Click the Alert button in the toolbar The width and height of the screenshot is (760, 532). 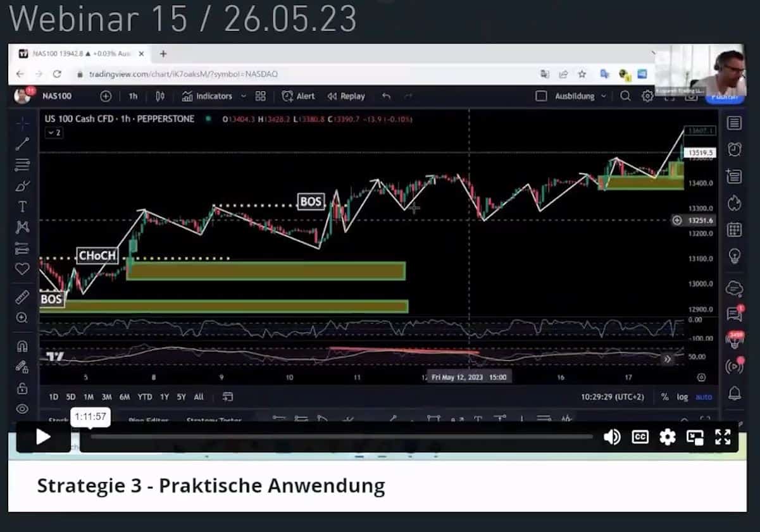click(297, 96)
